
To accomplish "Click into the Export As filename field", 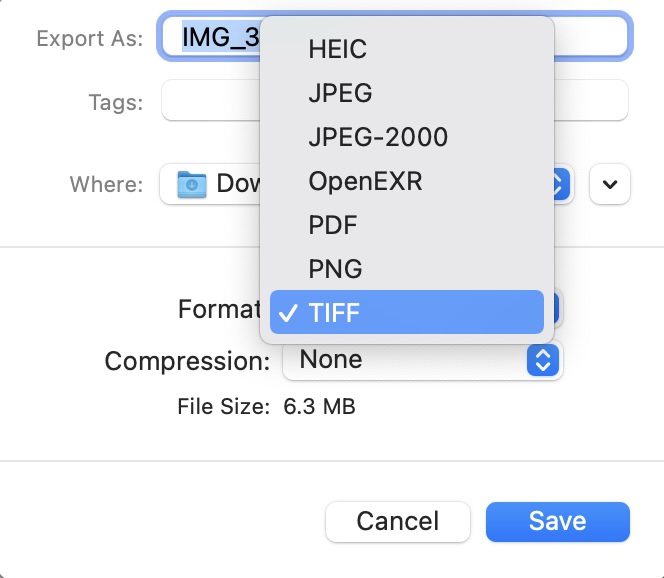I will 590,38.
